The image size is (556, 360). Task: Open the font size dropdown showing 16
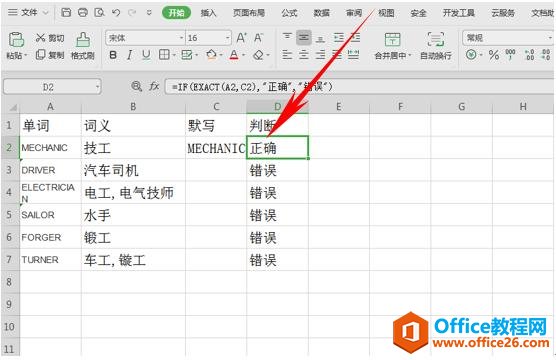pos(227,38)
